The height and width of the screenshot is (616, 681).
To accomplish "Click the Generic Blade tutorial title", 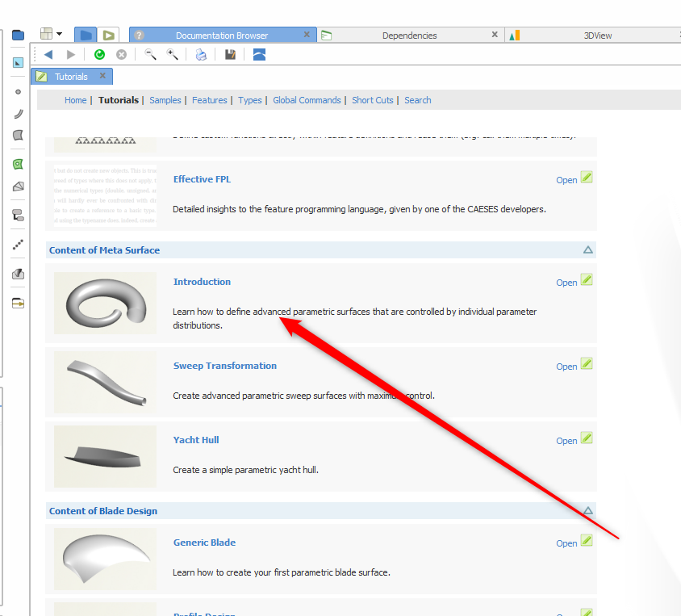I will [205, 543].
